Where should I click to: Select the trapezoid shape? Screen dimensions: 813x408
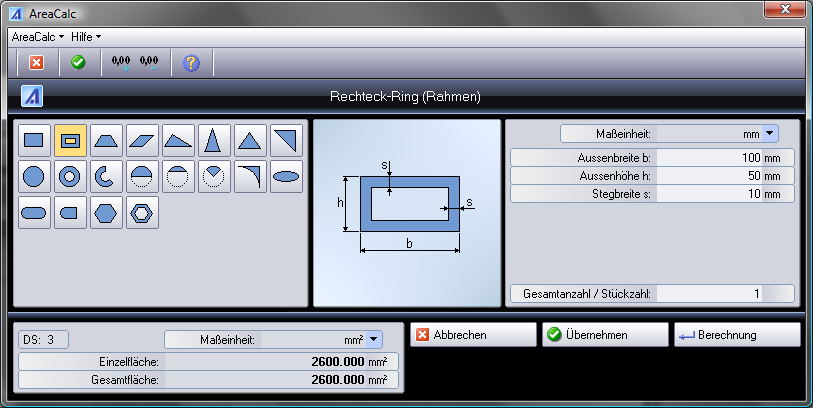(x=106, y=141)
